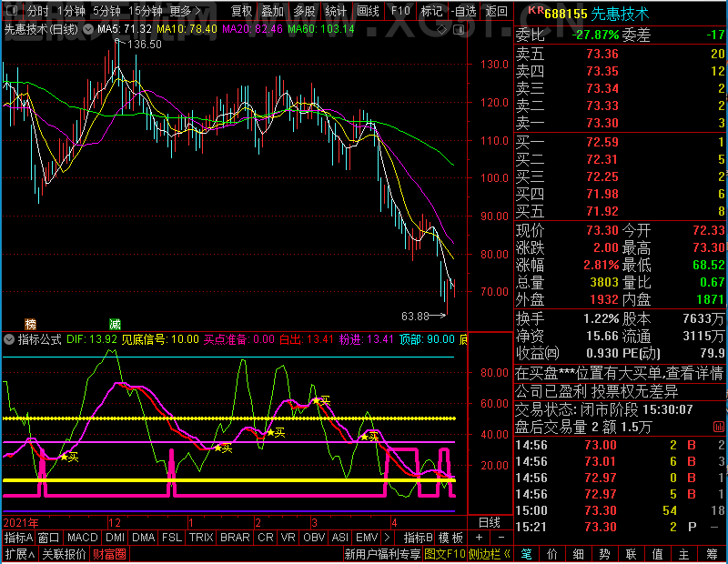Click the 新用户福利专享 link
The image size is (728, 564).
click(x=382, y=554)
